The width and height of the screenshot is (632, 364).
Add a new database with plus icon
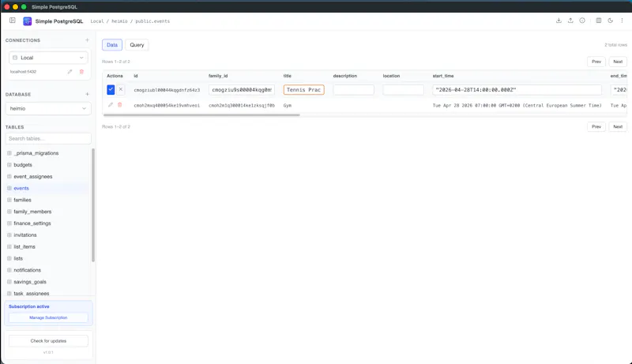point(87,94)
